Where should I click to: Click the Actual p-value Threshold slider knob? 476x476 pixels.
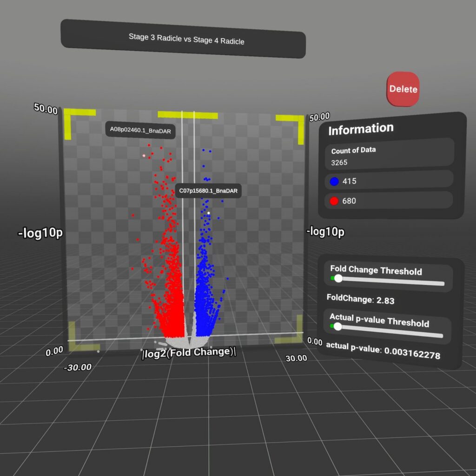(x=337, y=327)
